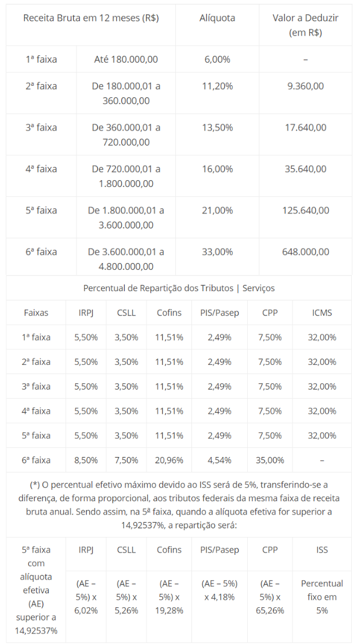This screenshot has width=357, height=644.
Task: Click the deduction value 648.000,00
Action: click(305, 252)
